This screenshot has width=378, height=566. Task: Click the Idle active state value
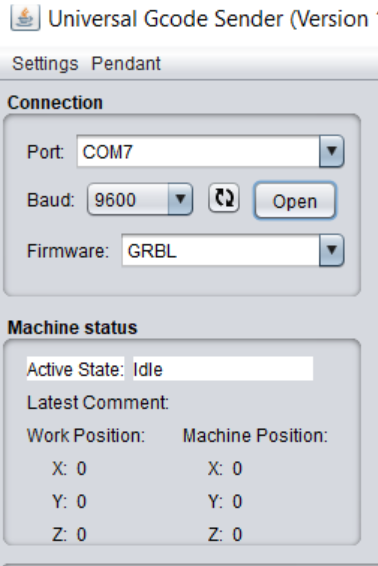pyautogui.click(x=223, y=369)
